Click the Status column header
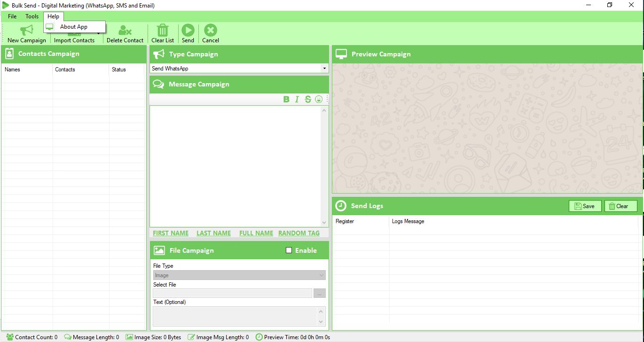Viewport: 644px width, 342px height. [x=127, y=70]
